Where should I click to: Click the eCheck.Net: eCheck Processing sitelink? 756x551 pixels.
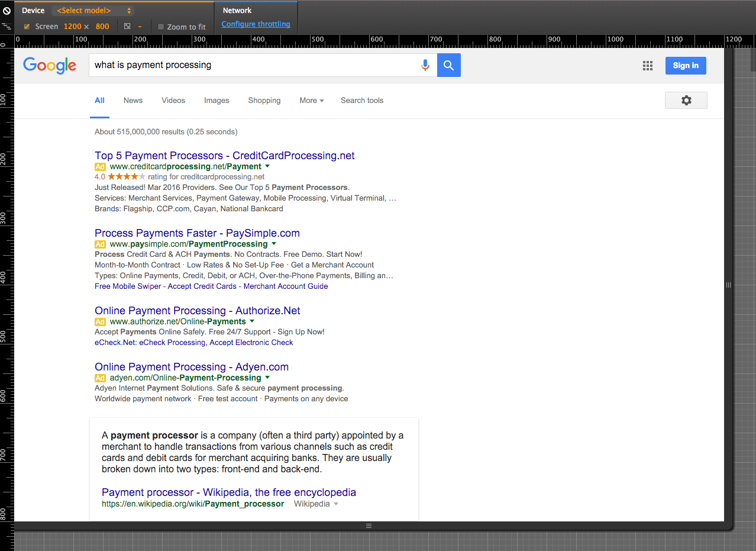(x=150, y=343)
